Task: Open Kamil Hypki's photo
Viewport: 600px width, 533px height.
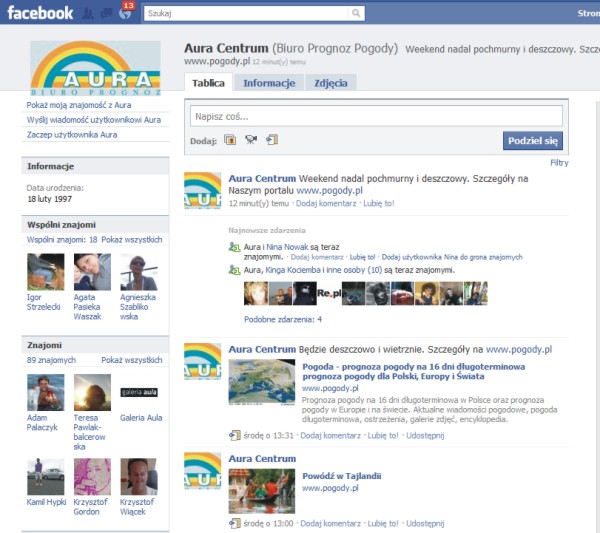Action: 46,477
